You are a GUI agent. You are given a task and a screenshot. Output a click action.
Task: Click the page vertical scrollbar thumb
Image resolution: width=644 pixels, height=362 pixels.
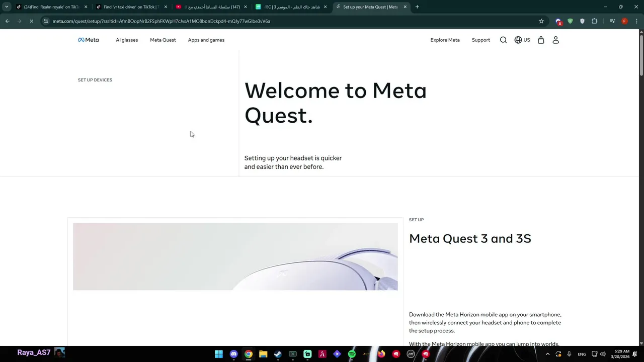641,54
